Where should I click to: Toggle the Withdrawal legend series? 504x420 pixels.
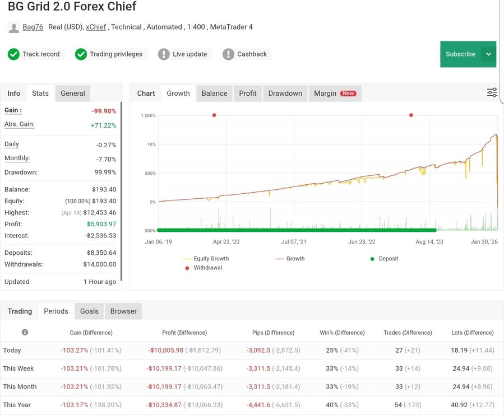[204, 268]
